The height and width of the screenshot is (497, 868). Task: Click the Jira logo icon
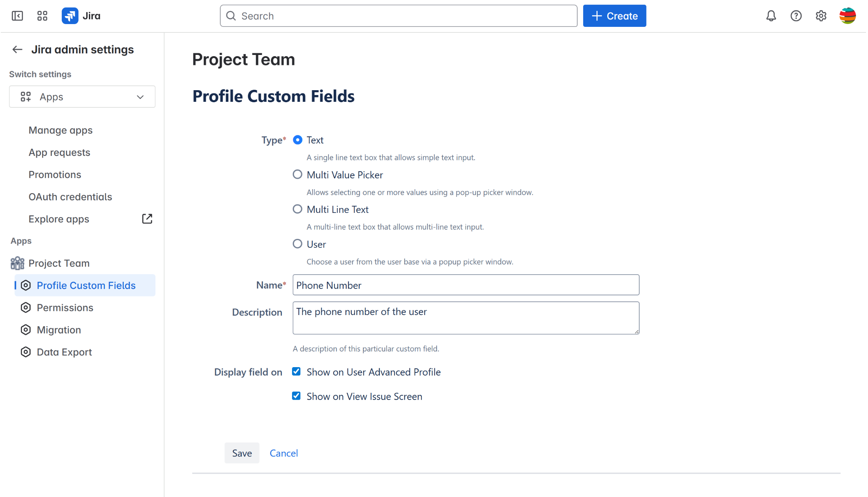click(x=70, y=16)
